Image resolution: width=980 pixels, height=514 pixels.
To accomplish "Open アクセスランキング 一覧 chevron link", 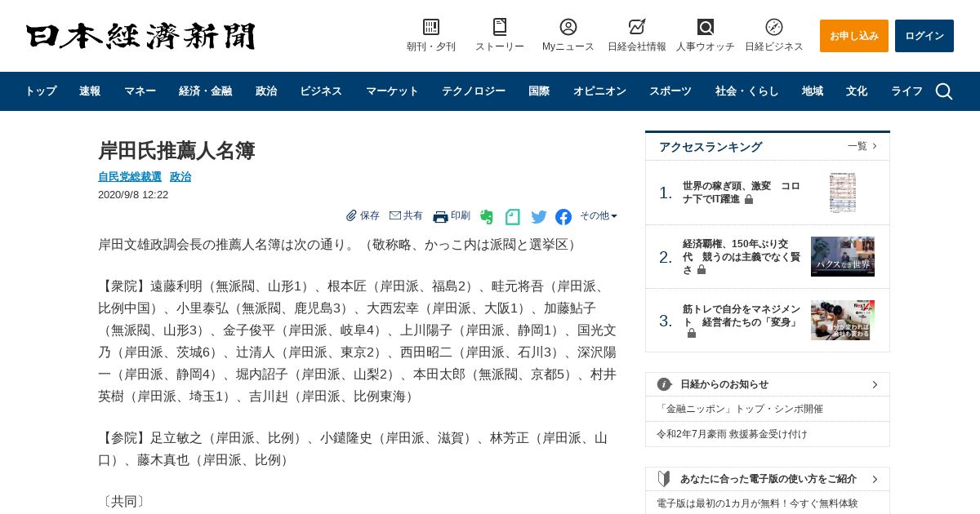I will (x=862, y=146).
